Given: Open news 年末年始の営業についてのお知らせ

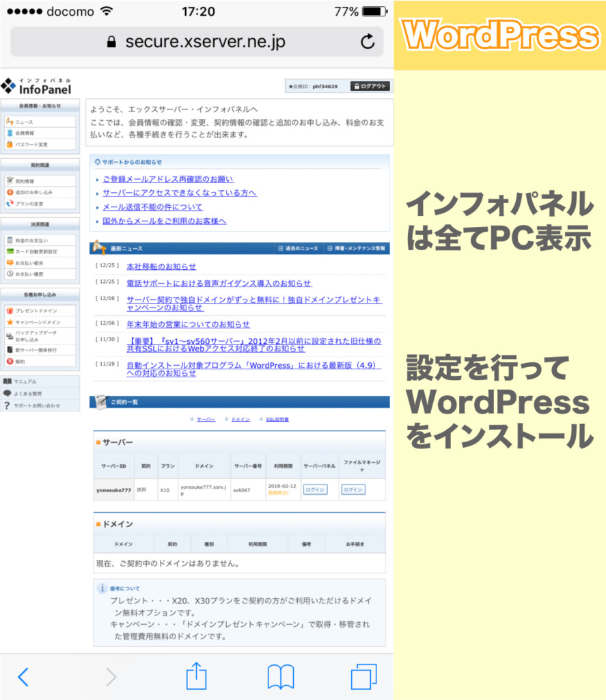Looking at the screenshot, I should click(x=189, y=325).
